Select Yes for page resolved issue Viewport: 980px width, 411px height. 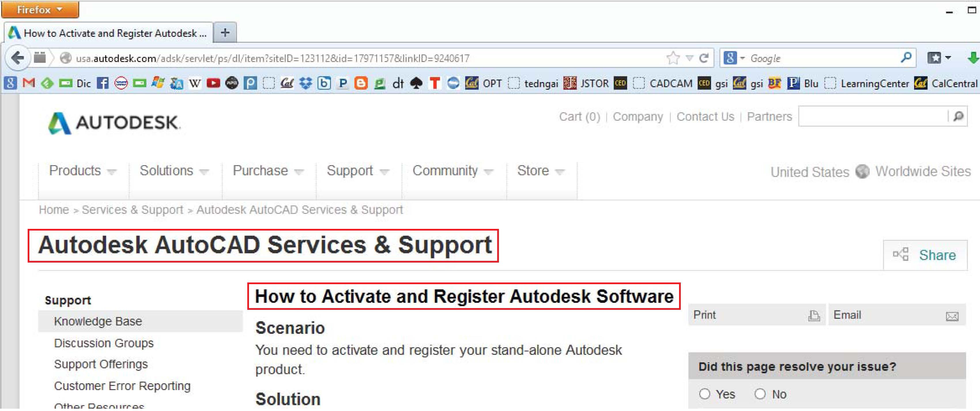704,394
